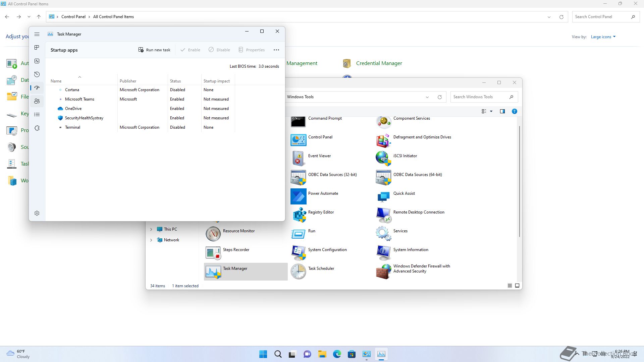Switch Windows Tools to large thumbnails view

pos(517,286)
